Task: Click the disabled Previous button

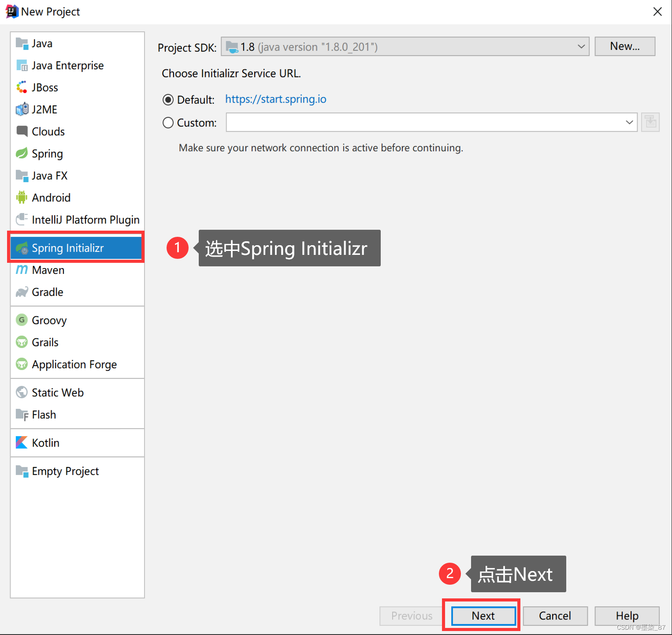Action: (x=412, y=616)
